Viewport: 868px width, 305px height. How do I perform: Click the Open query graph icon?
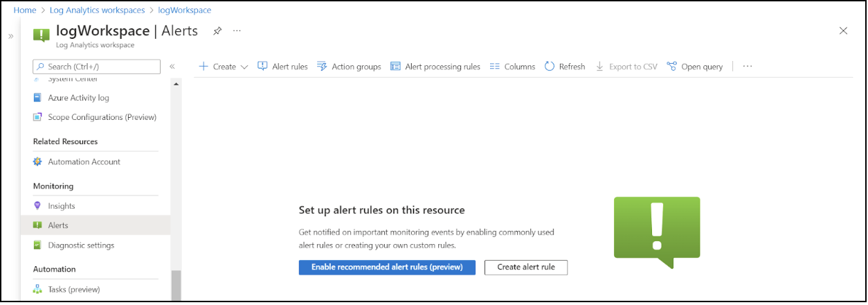pos(671,67)
